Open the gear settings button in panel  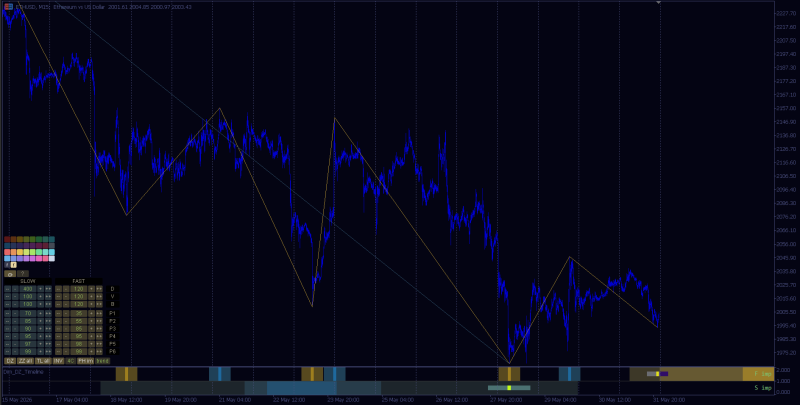point(10,273)
